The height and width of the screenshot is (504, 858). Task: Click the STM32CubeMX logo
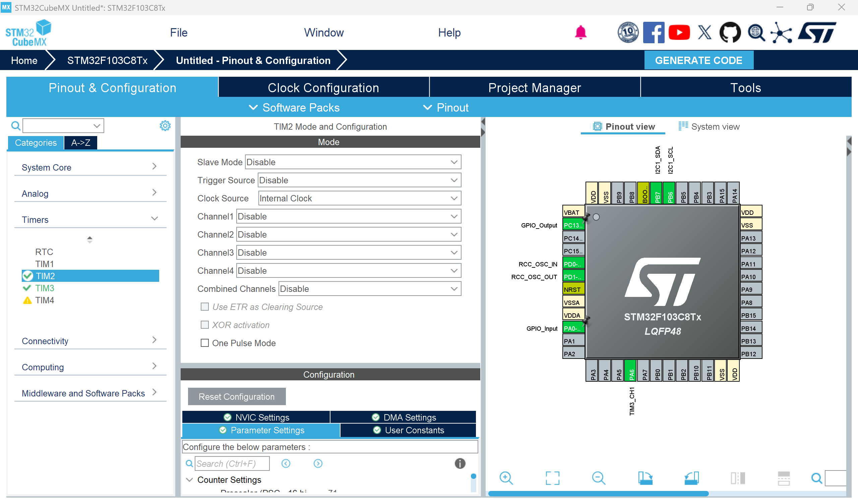pyautogui.click(x=28, y=33)
